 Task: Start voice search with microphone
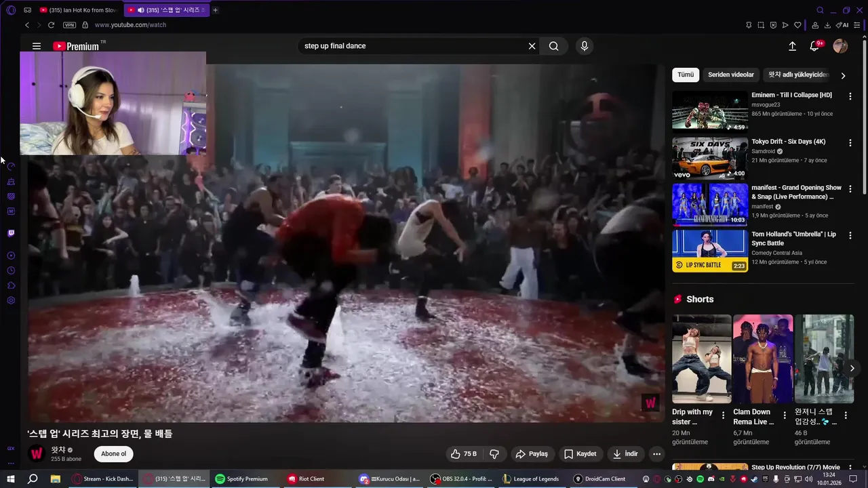585,46
